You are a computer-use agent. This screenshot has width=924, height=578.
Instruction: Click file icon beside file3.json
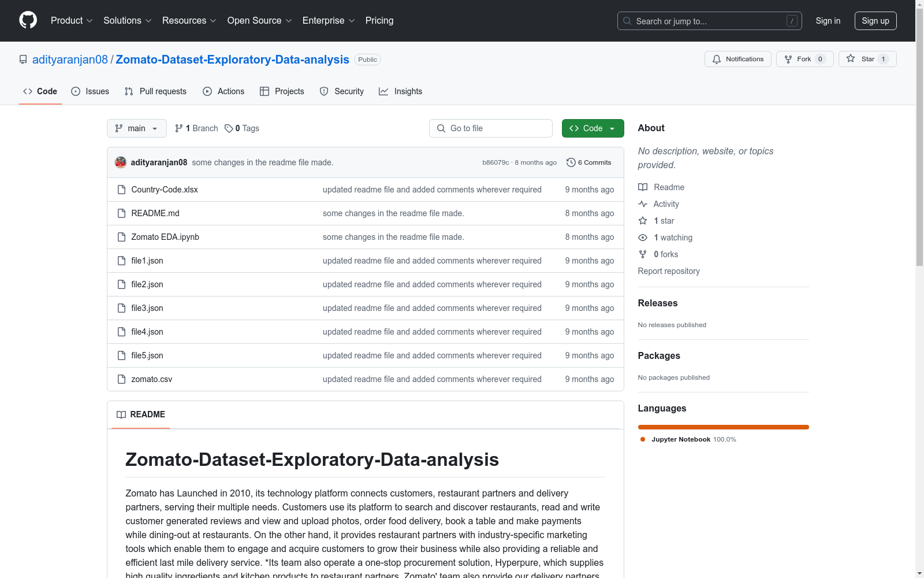(121, 308)
